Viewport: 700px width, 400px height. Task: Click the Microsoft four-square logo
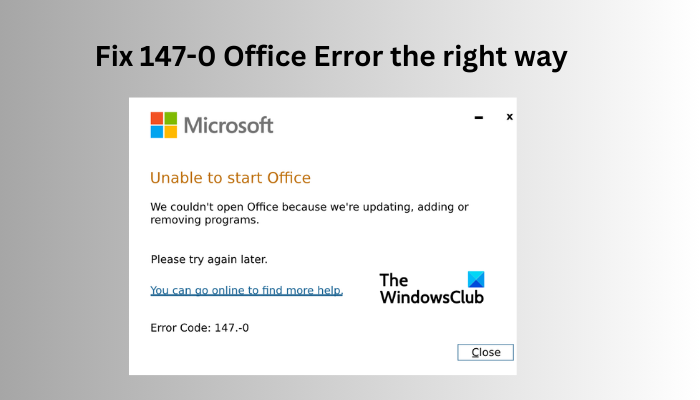point(164,125)
